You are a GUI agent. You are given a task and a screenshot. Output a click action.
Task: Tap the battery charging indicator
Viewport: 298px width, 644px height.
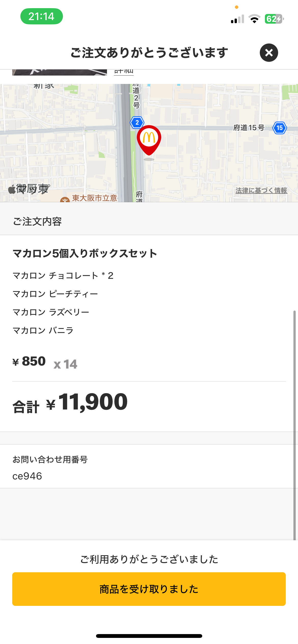click(274, 19)
